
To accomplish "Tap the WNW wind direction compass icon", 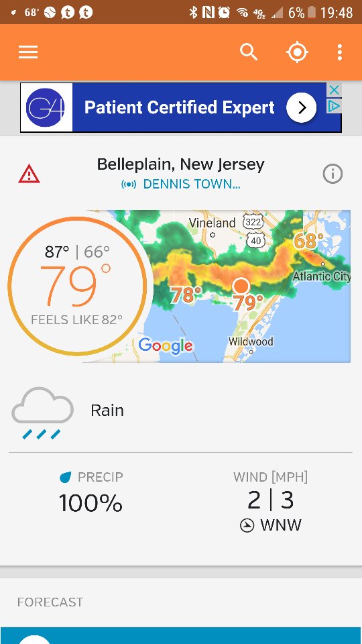I will (x=247, y=525).
